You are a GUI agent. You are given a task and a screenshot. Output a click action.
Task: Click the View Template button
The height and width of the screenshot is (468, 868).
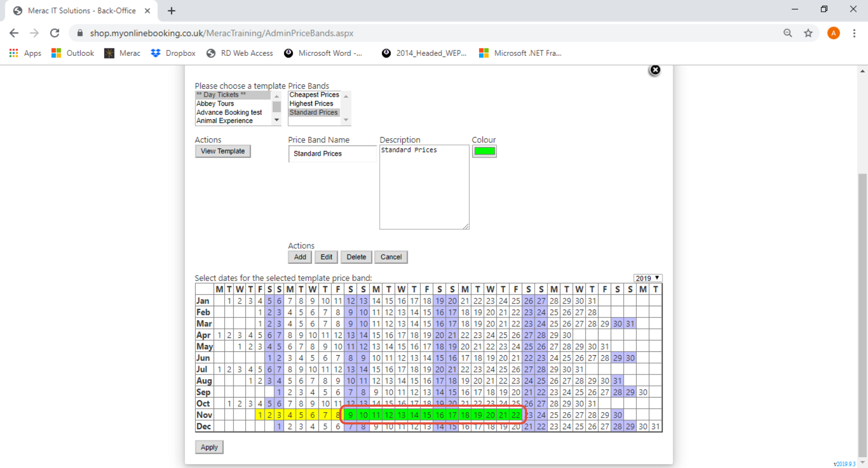click(223, 152)
